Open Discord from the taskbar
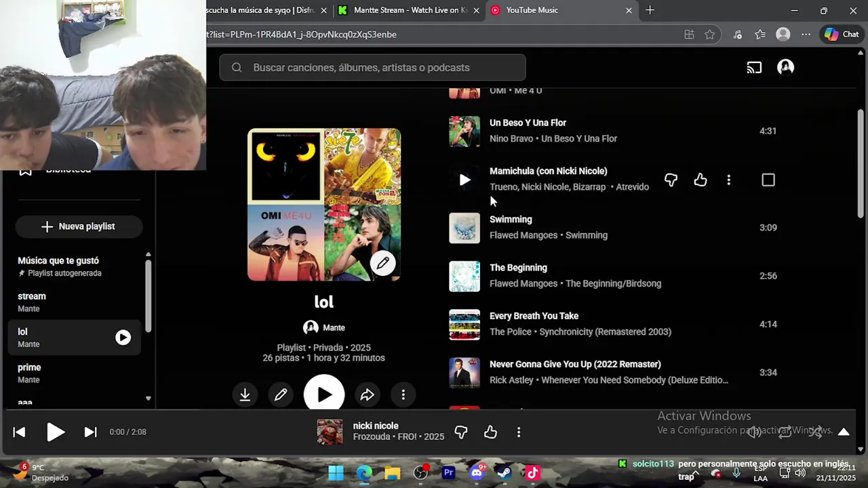 point(477,472)
